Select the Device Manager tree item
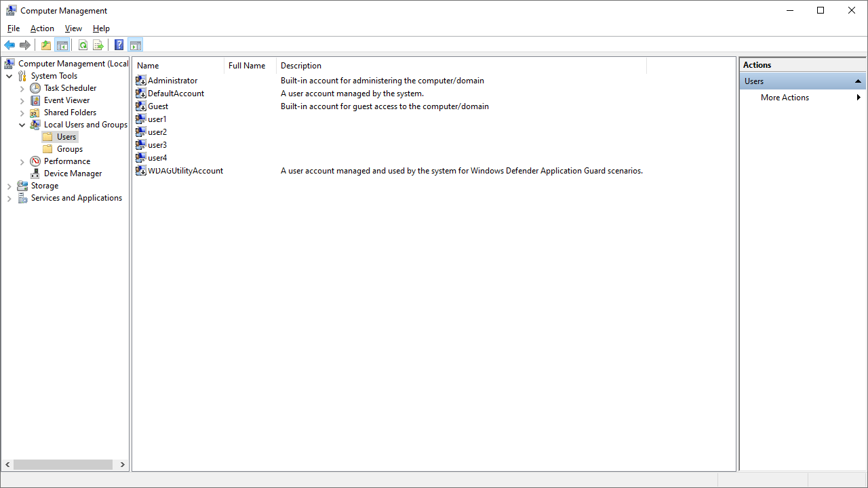Image resolution: width=868 pixels, height=488 pixels. [73, 174]
